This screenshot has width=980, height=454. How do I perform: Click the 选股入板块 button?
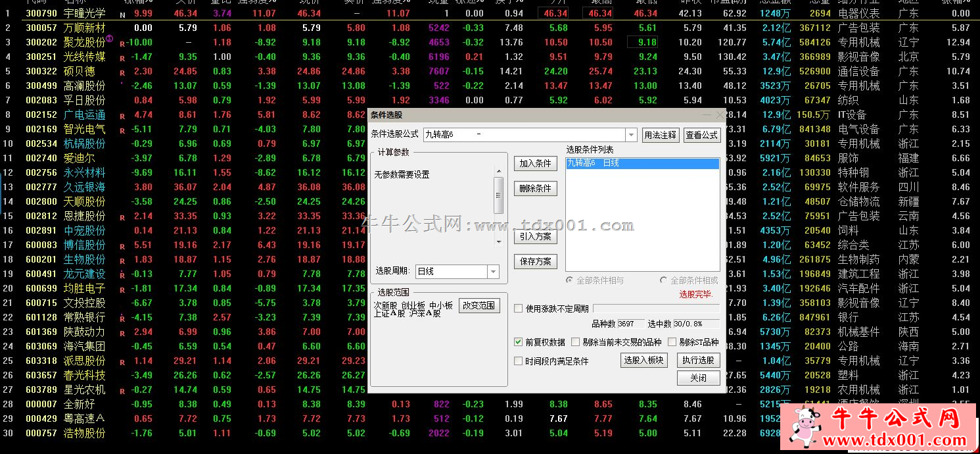click(x=644, y=361)
